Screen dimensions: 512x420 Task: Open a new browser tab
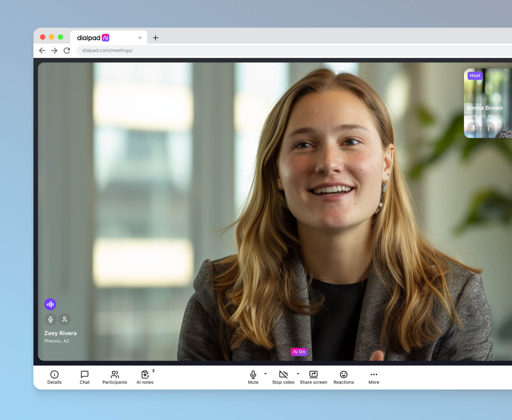point(155,38)
